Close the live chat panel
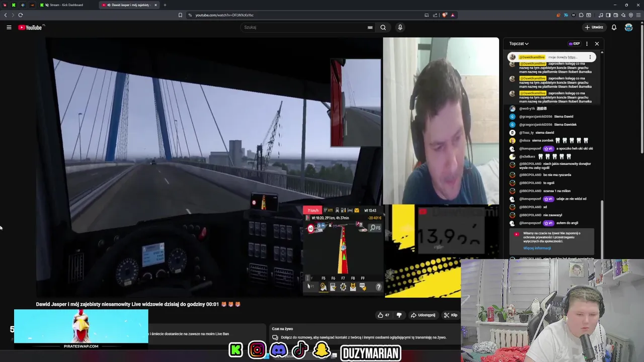This screenshot has height=362, width=644. pyautogui.click(x=597, y=44)
